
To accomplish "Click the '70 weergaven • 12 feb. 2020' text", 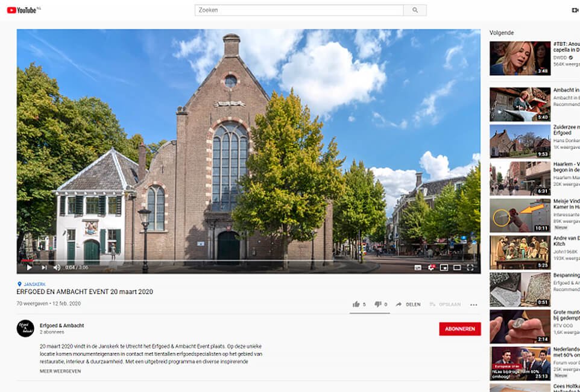I will 48,303.
